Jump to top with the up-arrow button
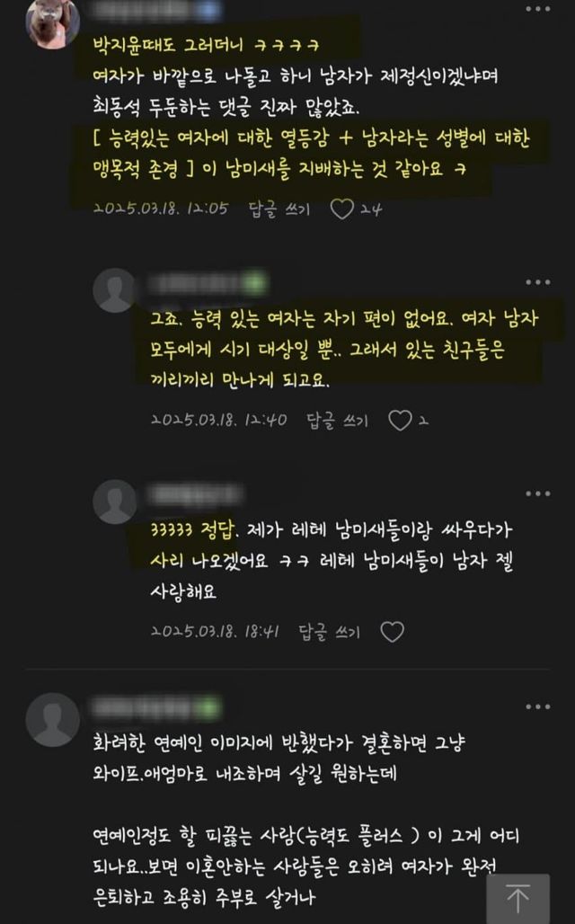 point(517,899)
